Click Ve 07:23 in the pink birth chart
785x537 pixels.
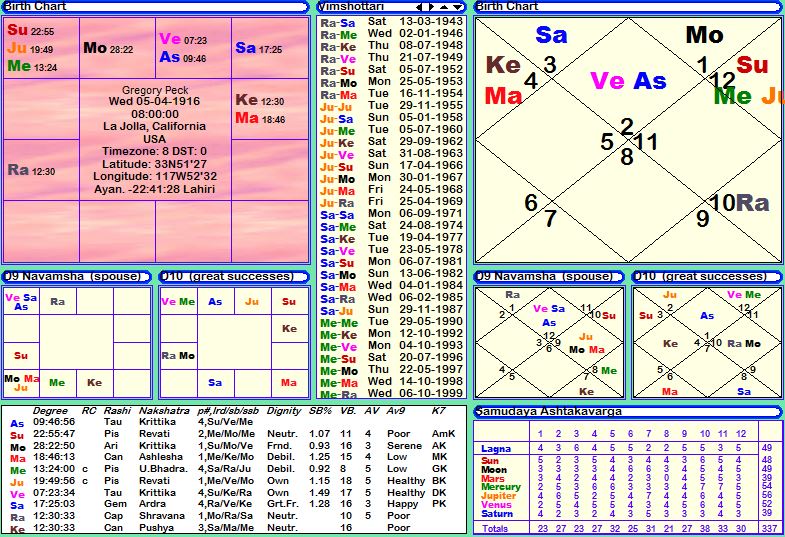(x=183, y=39)
